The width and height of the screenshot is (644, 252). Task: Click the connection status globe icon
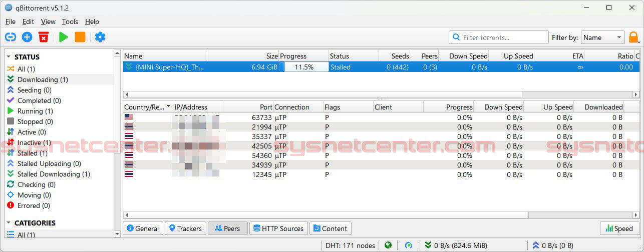tap(388, 245)
